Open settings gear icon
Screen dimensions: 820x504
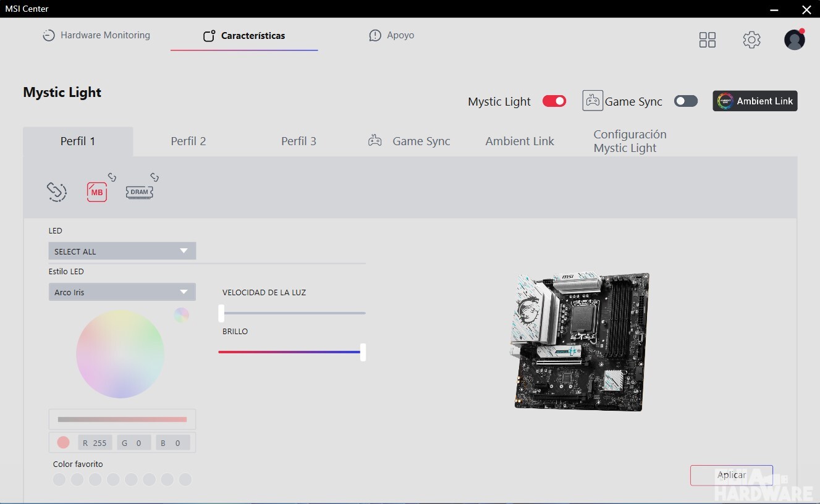[x=751, y=40]
